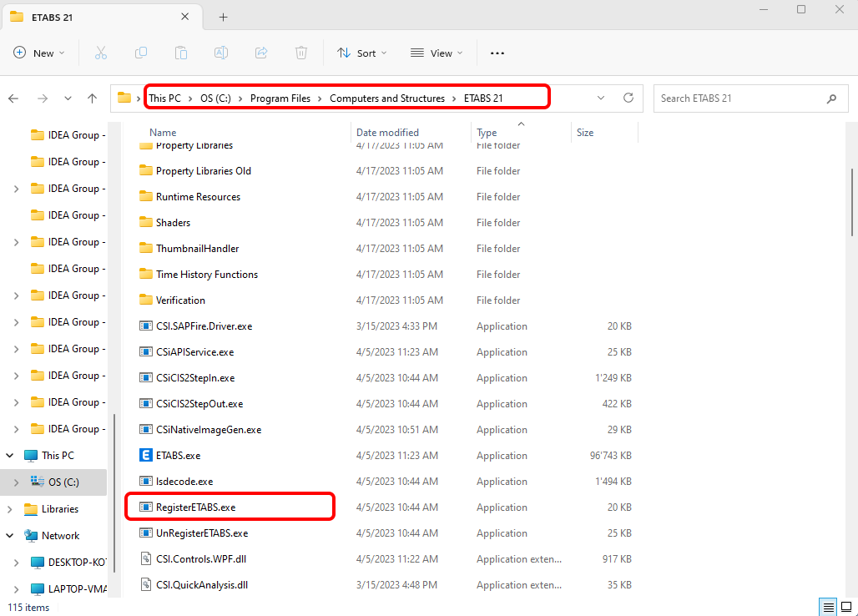
Task: Click Program Files in address breadcrumb
Action: pos(280,98)
